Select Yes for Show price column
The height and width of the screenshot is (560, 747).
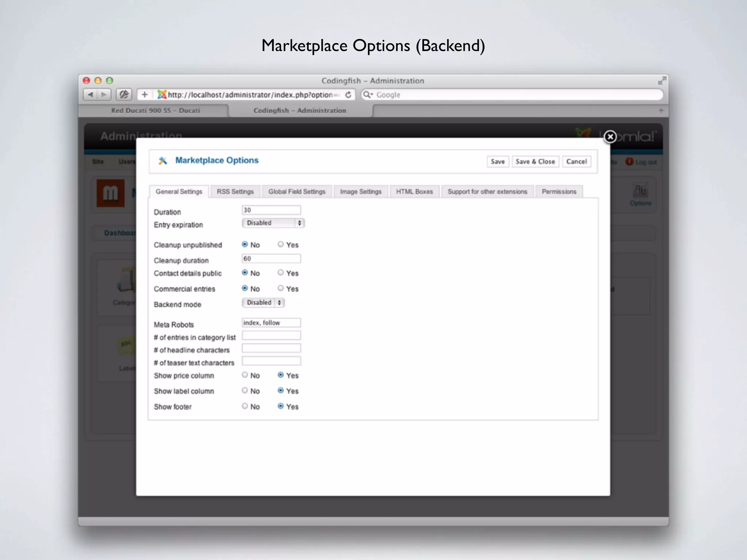point(280,375)
